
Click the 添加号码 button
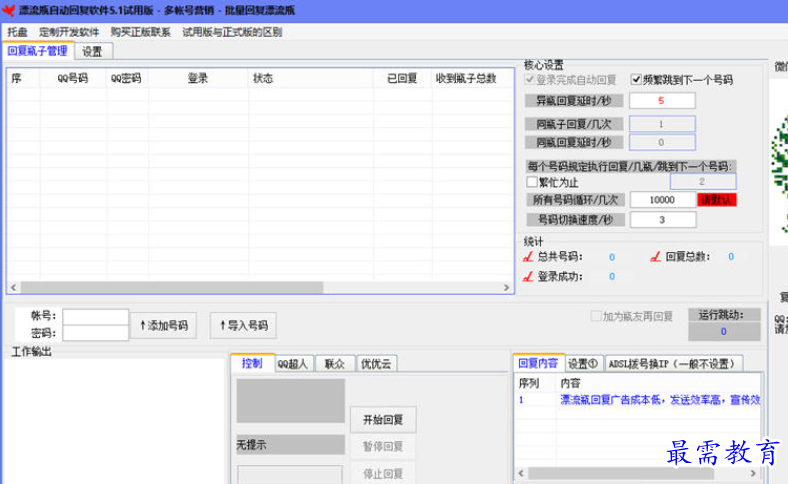pos(164,325)
